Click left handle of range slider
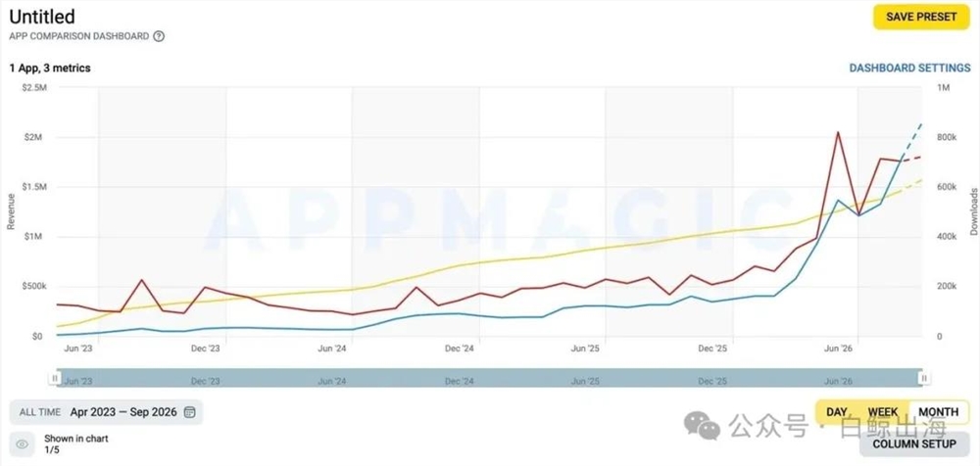This screenshot has height=466, width=980. [x=55, y=378]
